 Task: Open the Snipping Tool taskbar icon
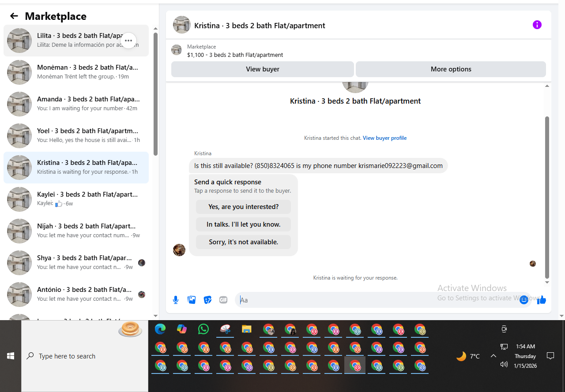click(225, 329)
